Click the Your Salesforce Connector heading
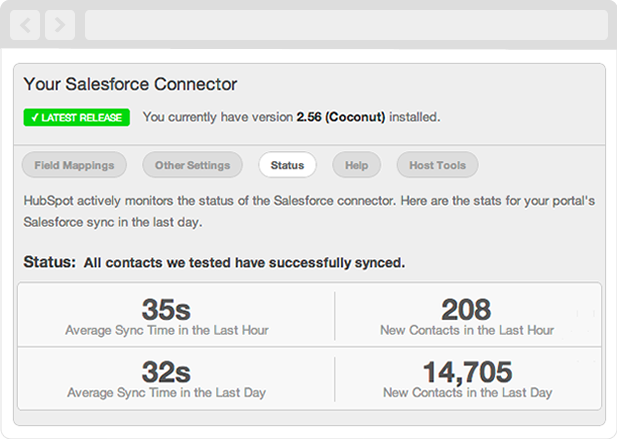The height and width of the screenshot is (439, 617). pyautogui.click(x=130, y=85)
